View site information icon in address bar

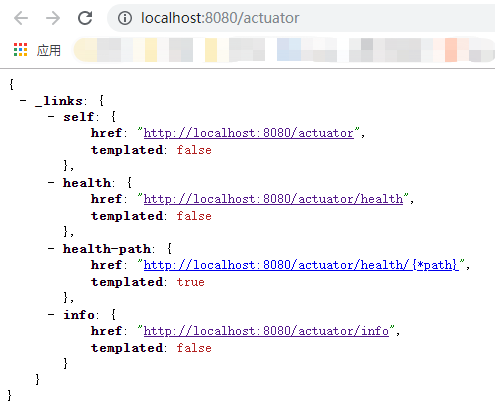(x=125, y=18)
